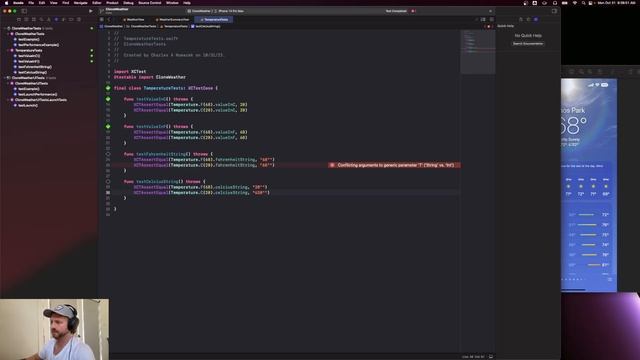This screenshot has width=640, height=360.
Task: Click the code minimap overview
Action: [478, 51]
